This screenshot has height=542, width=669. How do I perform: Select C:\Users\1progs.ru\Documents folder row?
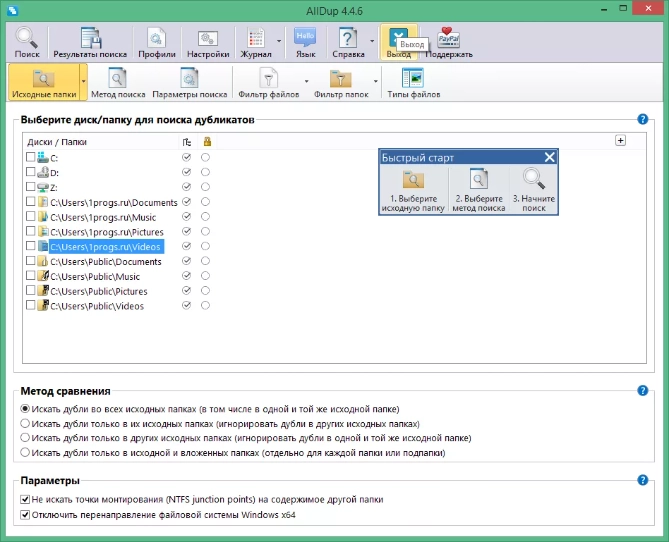coord(113,202)
